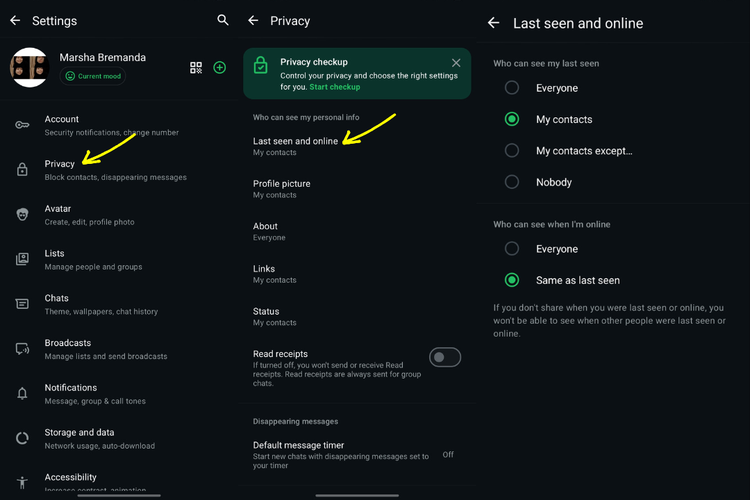Screen dimensions: 750x500
Task: Open the Storage and data entry
Action: click(119, 438)
